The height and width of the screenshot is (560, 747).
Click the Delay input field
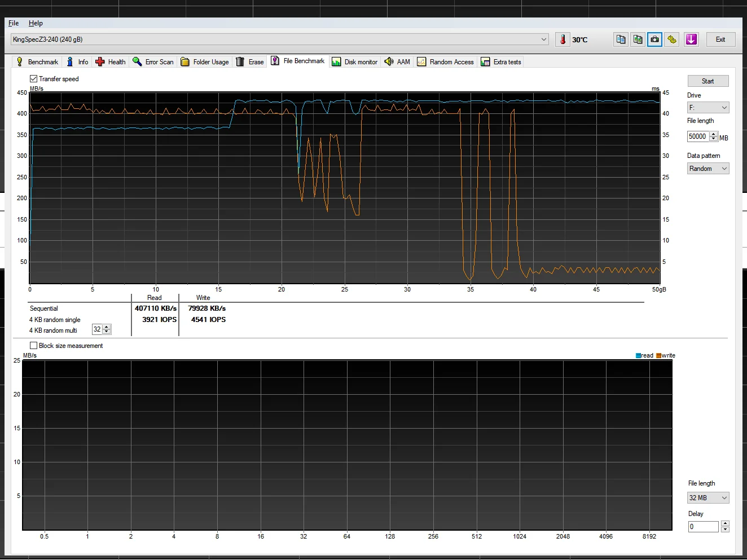point(702,527)
